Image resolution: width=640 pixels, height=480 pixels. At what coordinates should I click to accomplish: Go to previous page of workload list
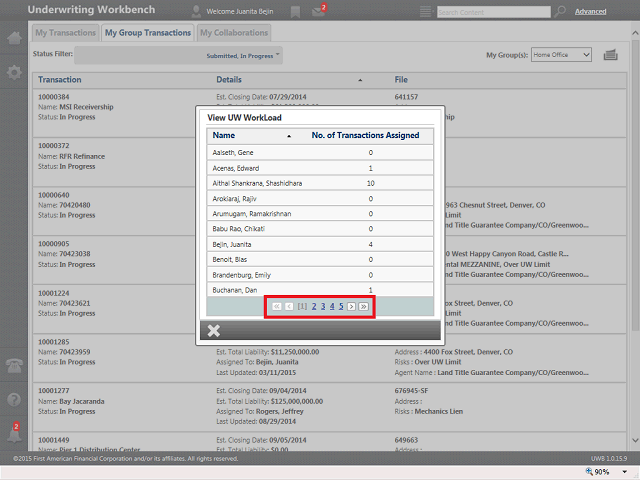[x=289, y=306]
